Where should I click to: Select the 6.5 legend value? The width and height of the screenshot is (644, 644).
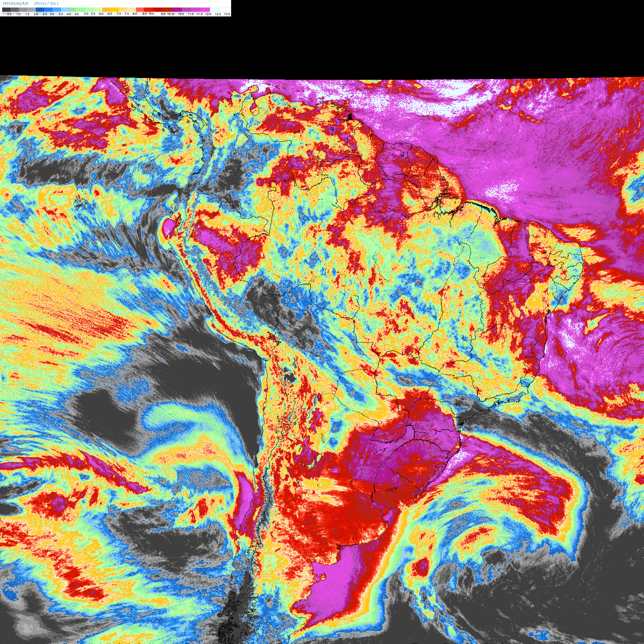[x=110, y=14]
